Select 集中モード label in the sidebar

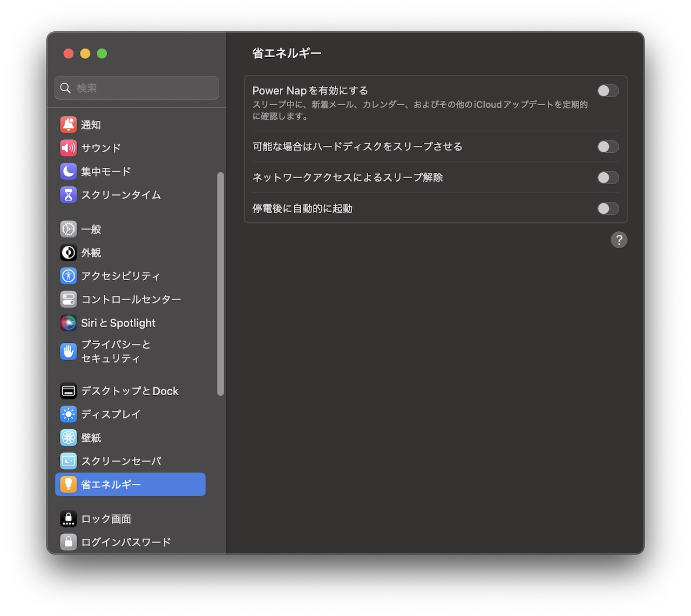point(106,172)
